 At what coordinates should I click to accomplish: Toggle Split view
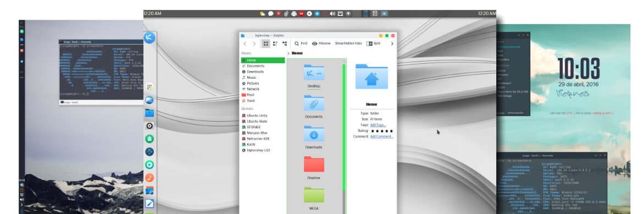[x=373, y=43]
